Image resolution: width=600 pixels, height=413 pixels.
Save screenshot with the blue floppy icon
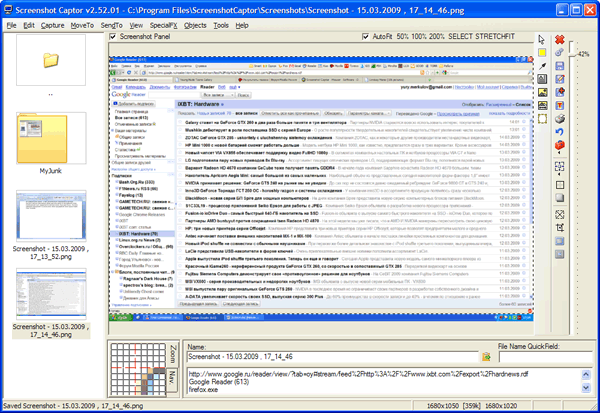pyautogui.click(x=559, y=66)
